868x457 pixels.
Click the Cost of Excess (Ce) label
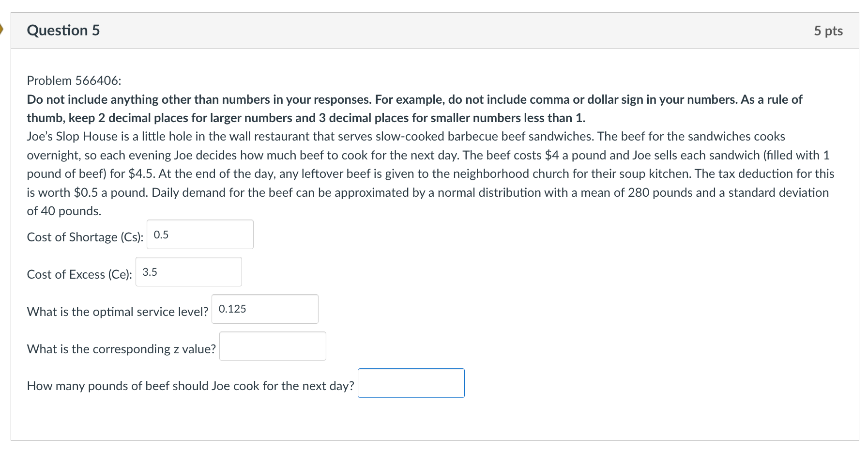[x=79, y=274]
